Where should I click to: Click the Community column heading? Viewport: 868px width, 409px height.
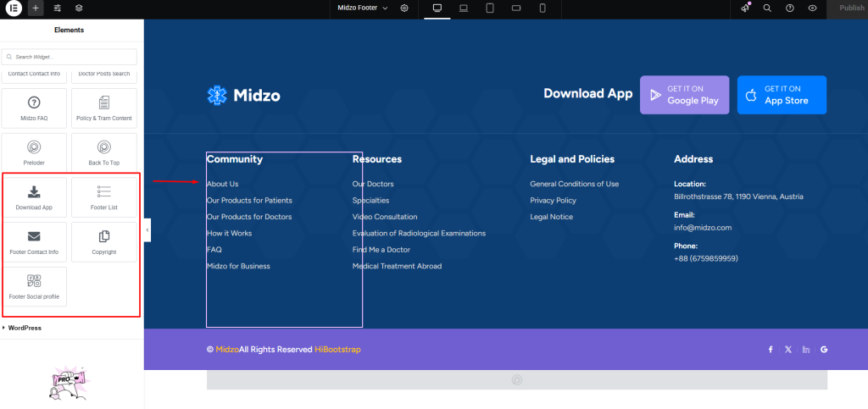pos(235,159)
